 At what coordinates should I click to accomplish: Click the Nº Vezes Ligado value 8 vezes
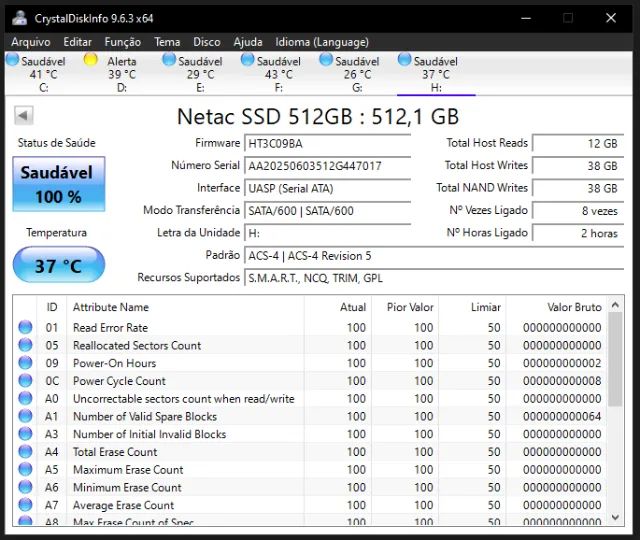(x=578, y=211)
